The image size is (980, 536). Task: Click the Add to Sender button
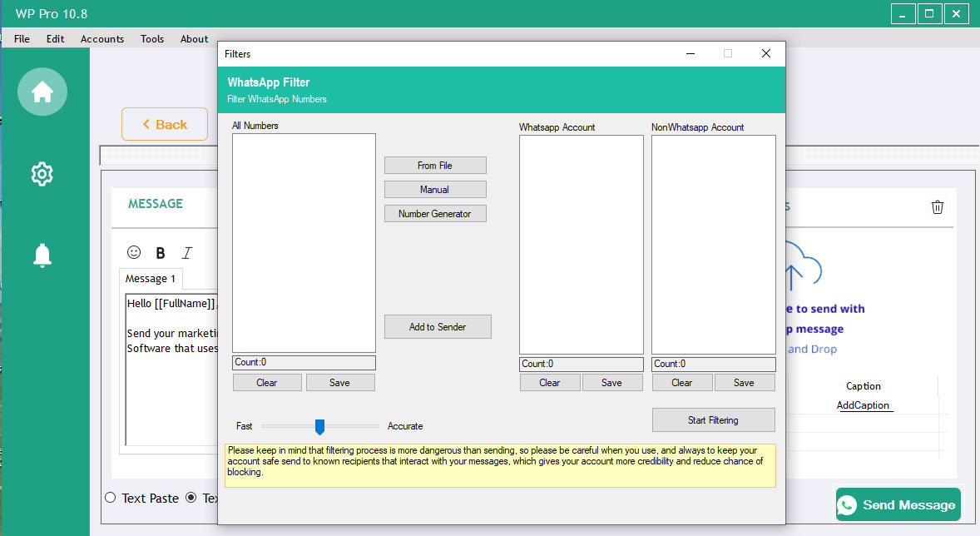coord(438,326)
